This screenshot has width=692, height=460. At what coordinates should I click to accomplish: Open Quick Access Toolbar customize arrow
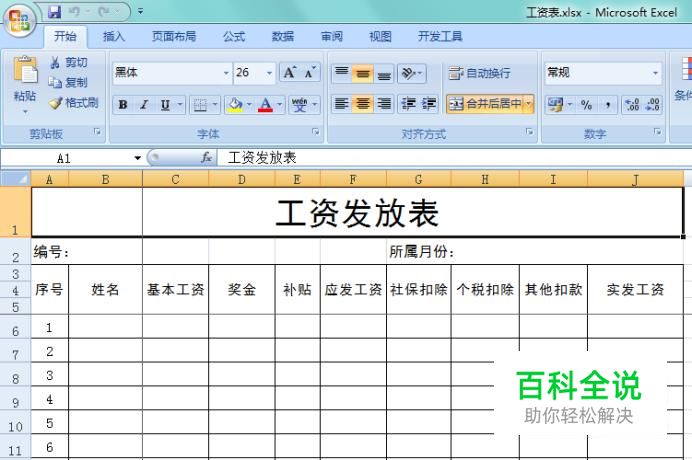point(140,11)
